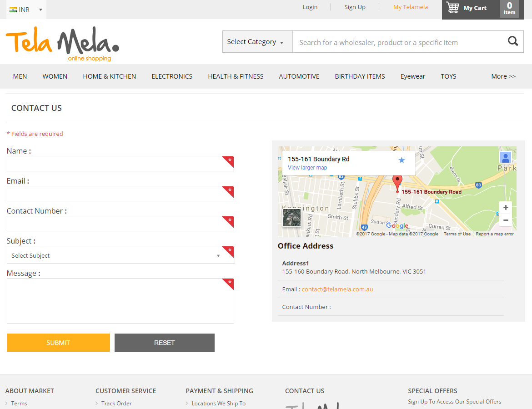Click the Google logo on map

pos(397,225)
